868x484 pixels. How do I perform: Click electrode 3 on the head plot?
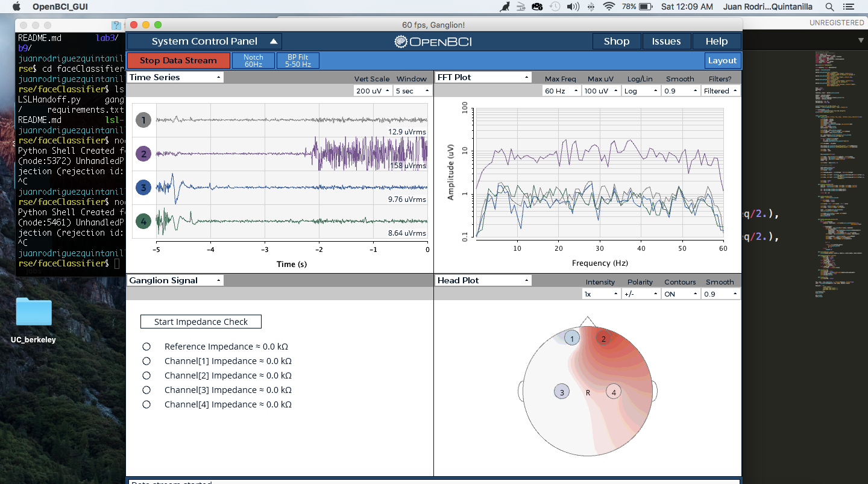pos(562,392)
